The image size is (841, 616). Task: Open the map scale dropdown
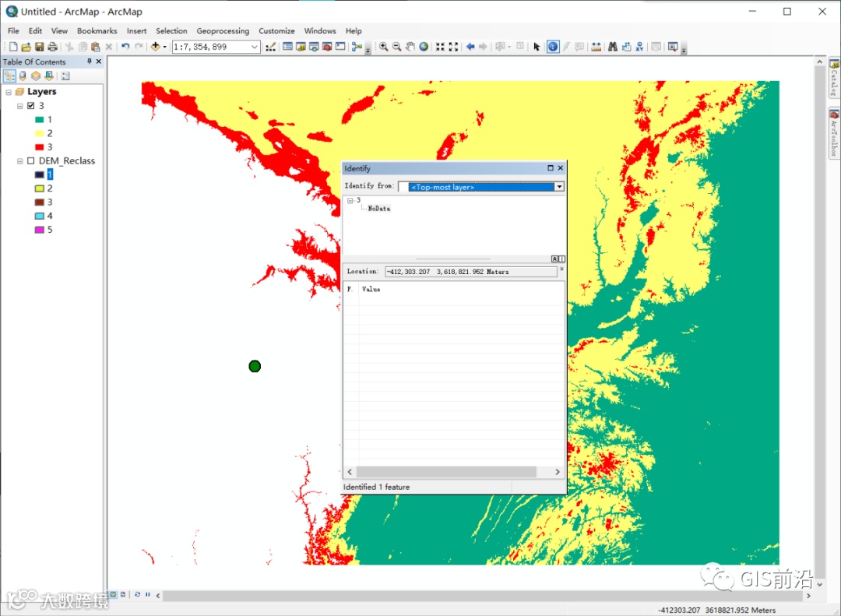coord(255,47)
